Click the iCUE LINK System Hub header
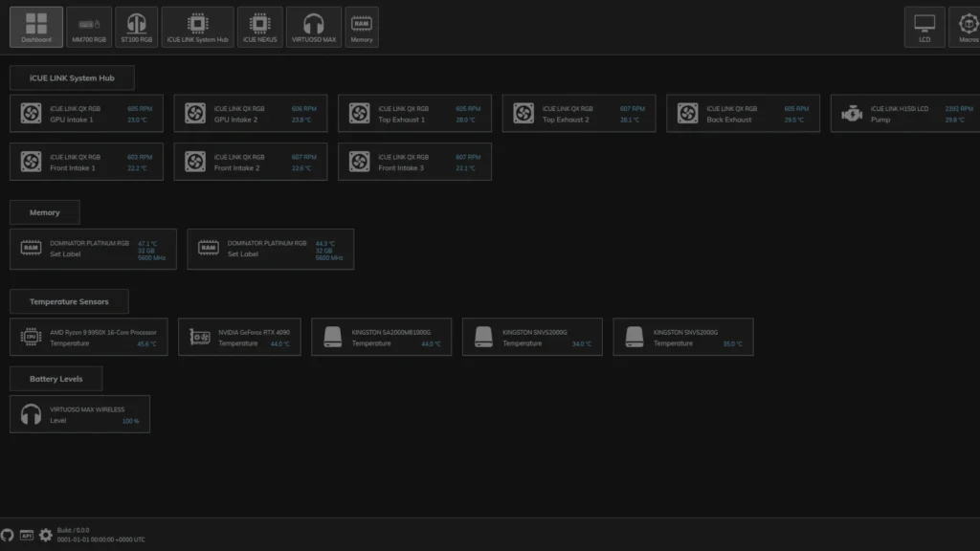This screenshot has height=551, width=980. coord(72,77)
